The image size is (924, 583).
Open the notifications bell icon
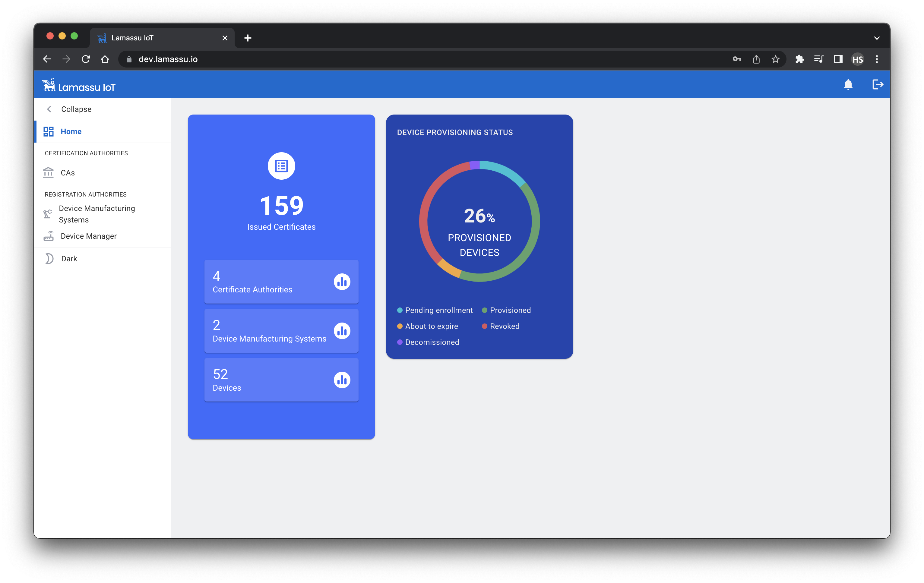848,85
